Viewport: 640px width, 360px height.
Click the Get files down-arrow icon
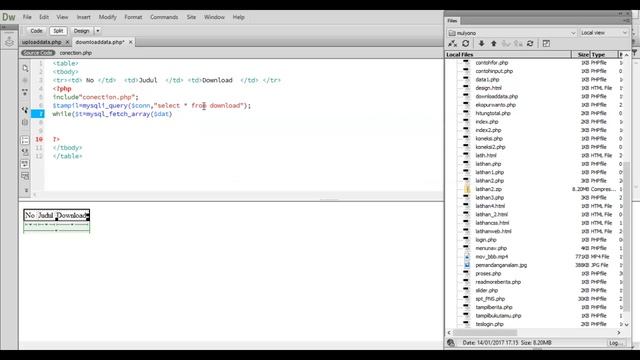[x=481, y=43]
